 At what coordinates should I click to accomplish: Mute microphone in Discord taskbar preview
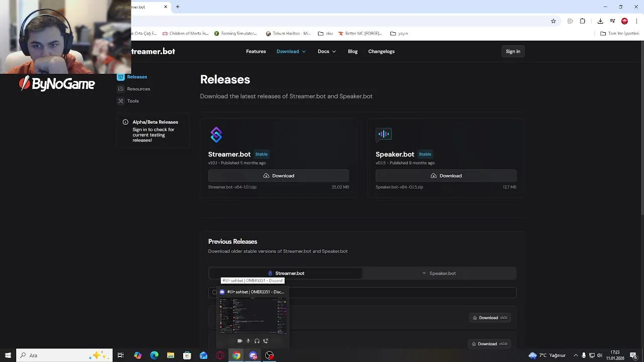[x=248, y=341]
